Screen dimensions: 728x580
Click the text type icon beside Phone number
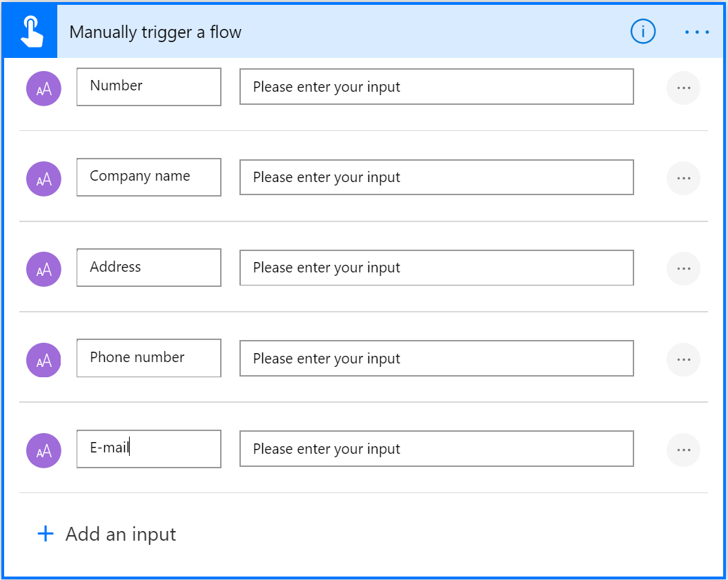point(43,360)
